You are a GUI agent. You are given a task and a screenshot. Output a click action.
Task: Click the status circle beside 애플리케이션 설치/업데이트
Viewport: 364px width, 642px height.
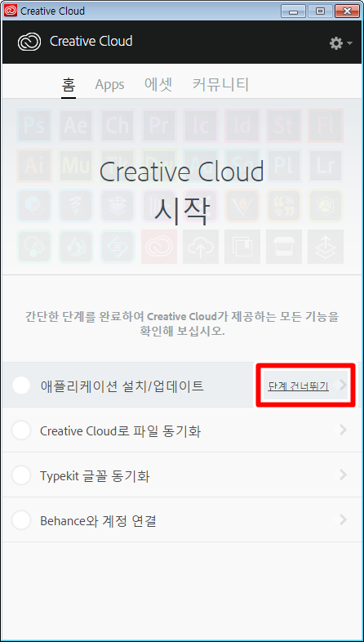[x=21, y=386]
